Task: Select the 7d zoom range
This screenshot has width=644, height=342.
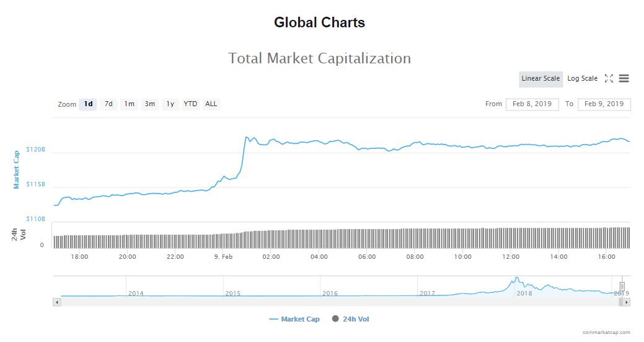Action: [x=108, y=104]
